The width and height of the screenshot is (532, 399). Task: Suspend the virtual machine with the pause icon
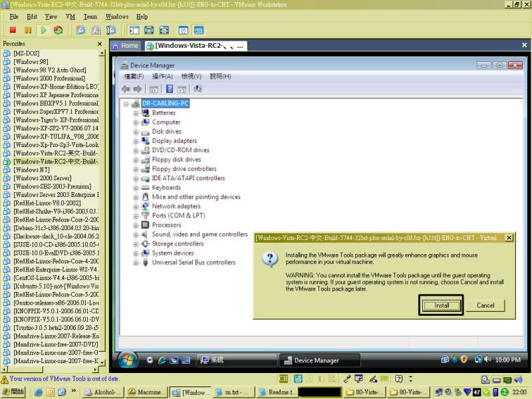pos(28,30)
